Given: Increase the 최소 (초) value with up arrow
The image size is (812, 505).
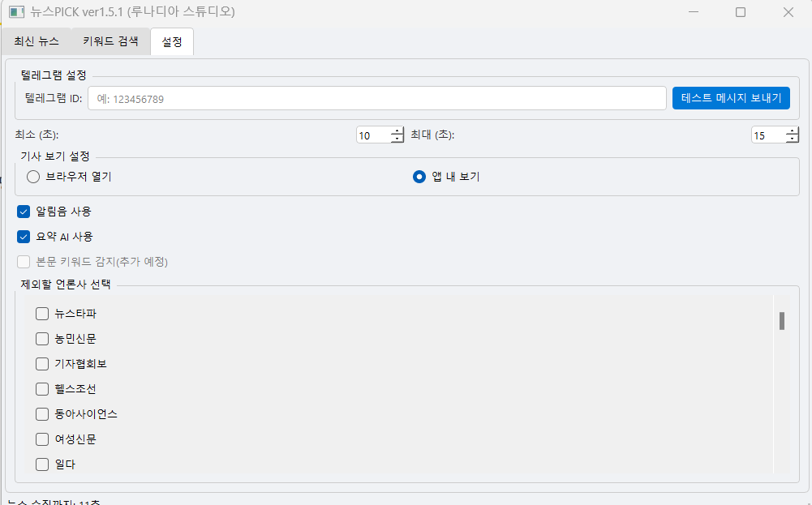Looking at the screenshot, I should [x=397, y=131].
